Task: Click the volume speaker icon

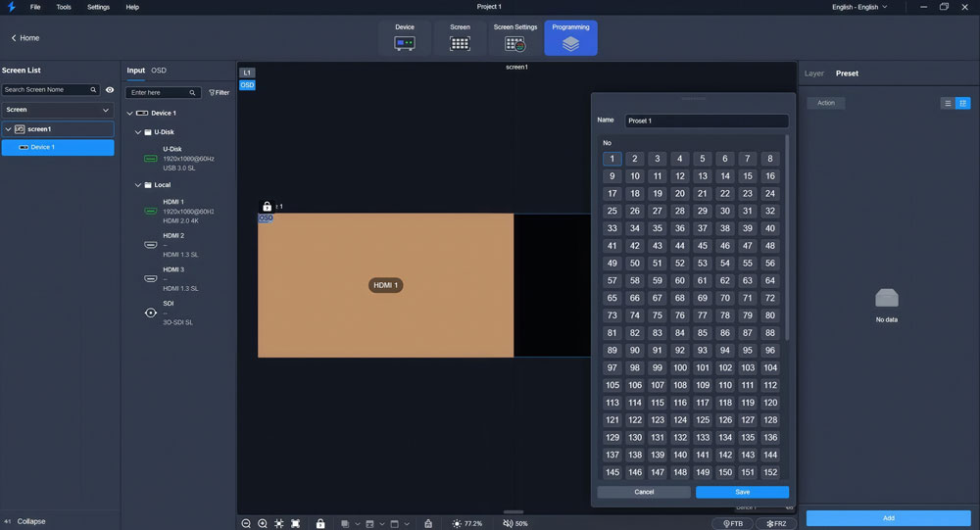Action: pyautogui.click(x=508, y=523)
